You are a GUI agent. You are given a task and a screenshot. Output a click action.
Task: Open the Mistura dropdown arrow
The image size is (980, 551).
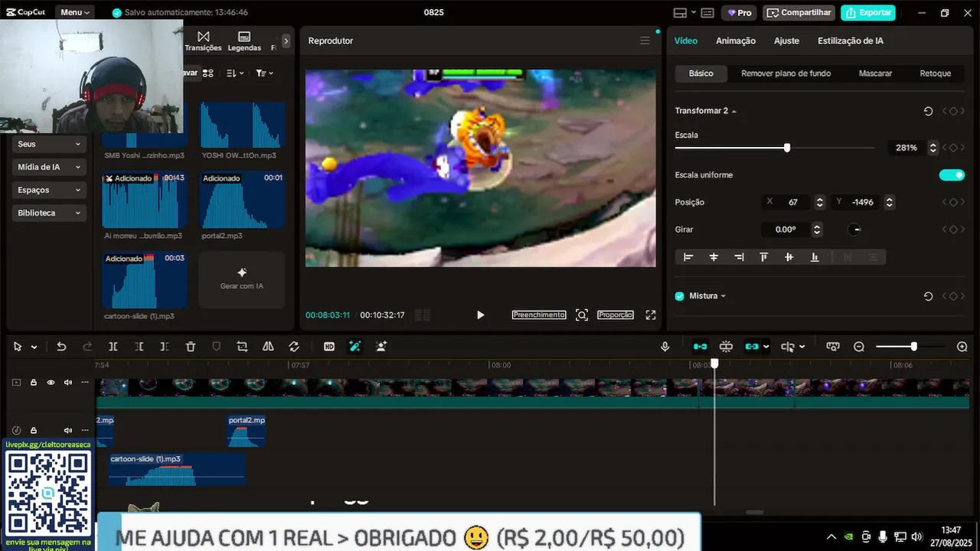[x=724, y=296]
